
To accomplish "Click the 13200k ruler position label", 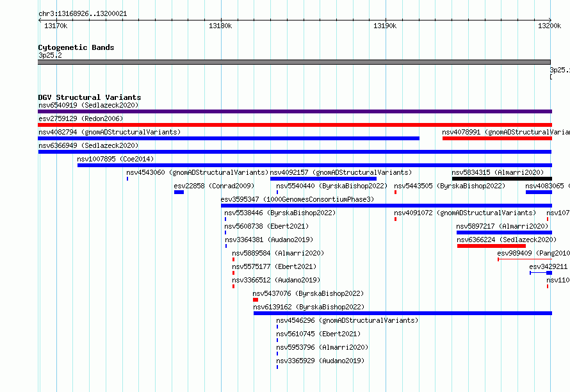I will click(x=550, y=26).
